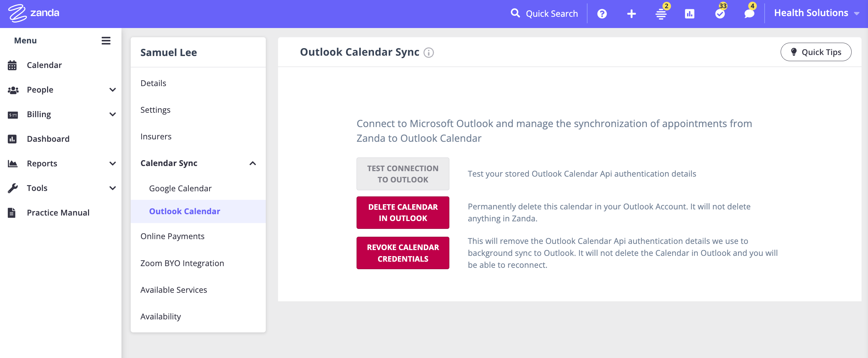The image size is (868, 358).
Task: Open the tasks checkmark icon with badge 33
Action: click(x=720, y=14)
